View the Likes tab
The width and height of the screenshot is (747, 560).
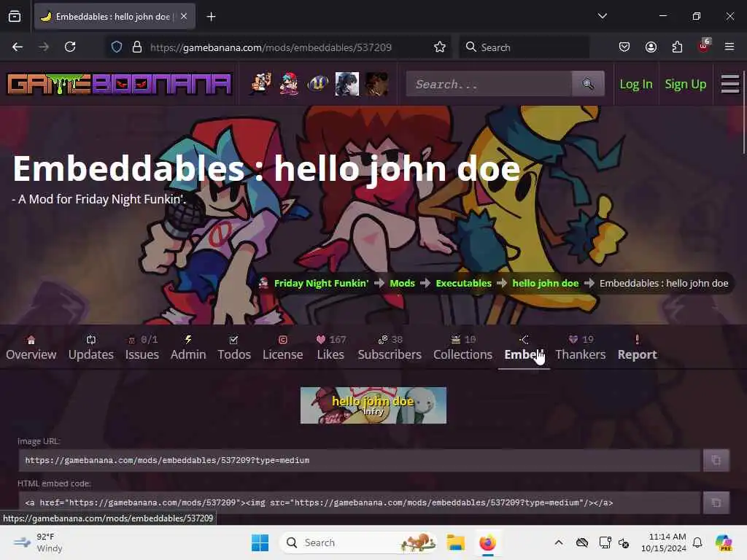pos(330,348)
